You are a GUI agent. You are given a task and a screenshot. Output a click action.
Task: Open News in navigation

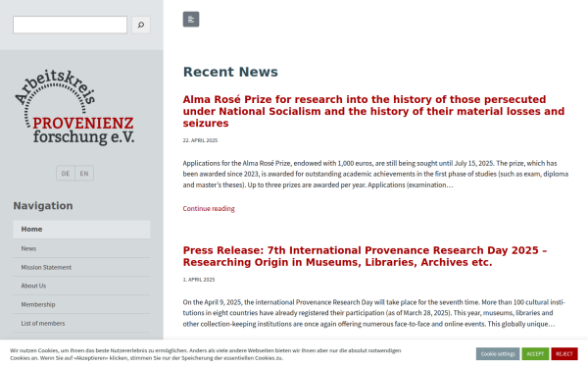pos(81,248)
